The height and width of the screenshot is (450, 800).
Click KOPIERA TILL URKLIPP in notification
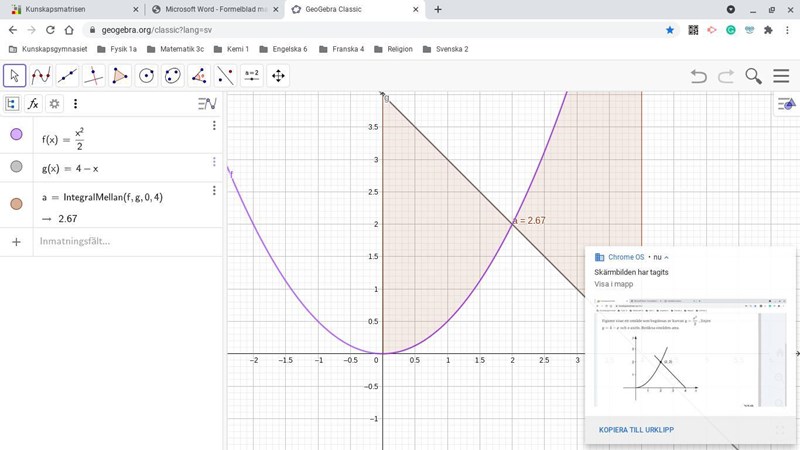click(635, 430)
